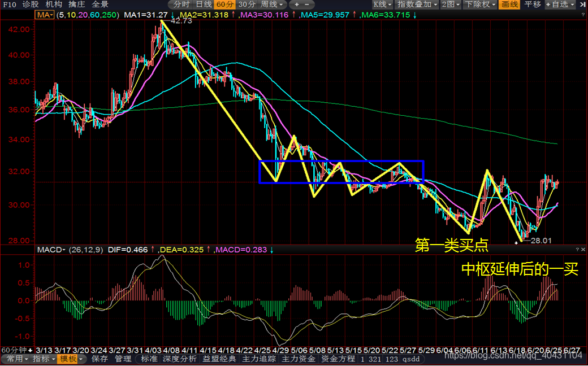Open the MA indicator selector dropdown

click(45, 15)
